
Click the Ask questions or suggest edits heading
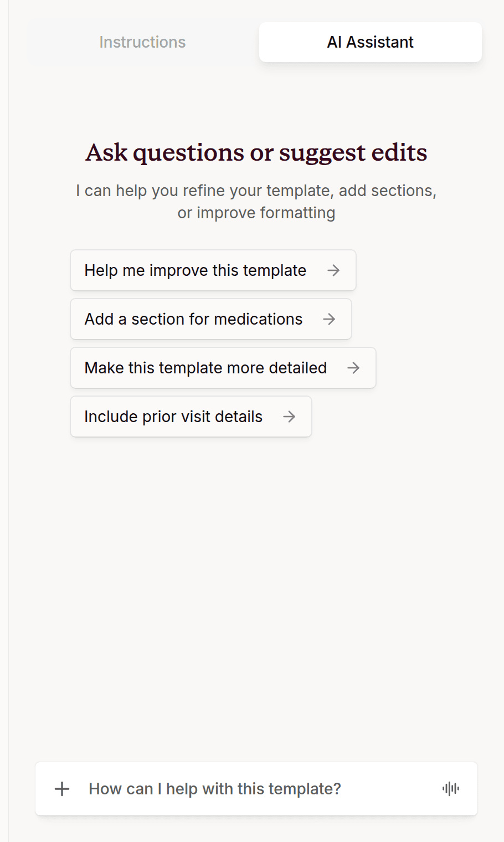(256, 152)
